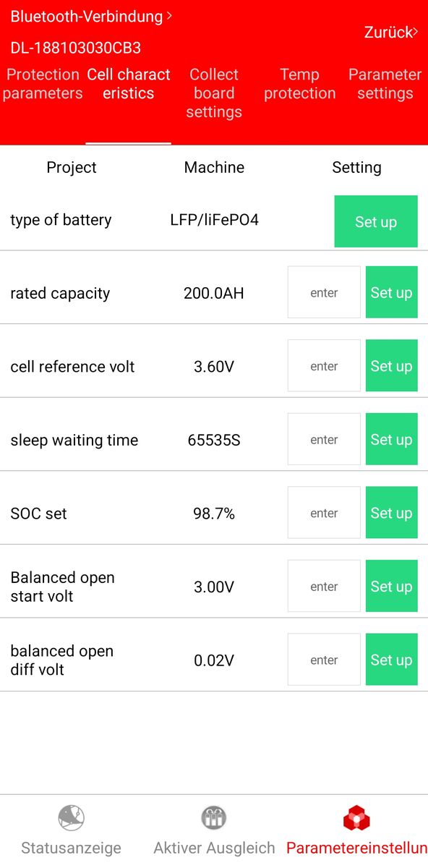Switch to Protection parameters tab
Viewport: 428px width, 868px height.
point(43,84)
